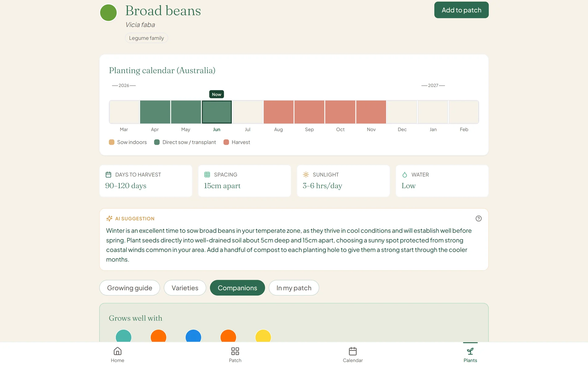The height and width of the screenshot is (368, 588).
Task: Select the November harvest cell
Action: 371,112
